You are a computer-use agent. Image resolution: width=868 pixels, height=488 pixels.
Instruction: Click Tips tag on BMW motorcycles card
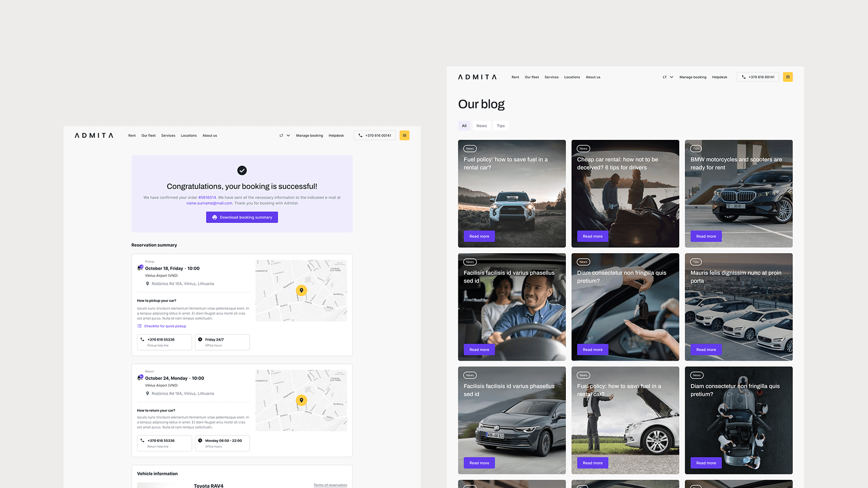pyautogui.click(x=696, y=149)
